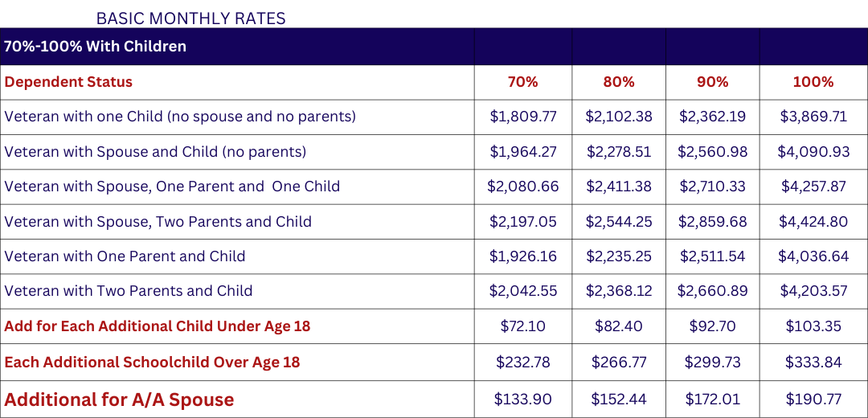Select the 70%-100% With Children header row
This screenshot has height=418, width=868.
click(x=434, y=47)
